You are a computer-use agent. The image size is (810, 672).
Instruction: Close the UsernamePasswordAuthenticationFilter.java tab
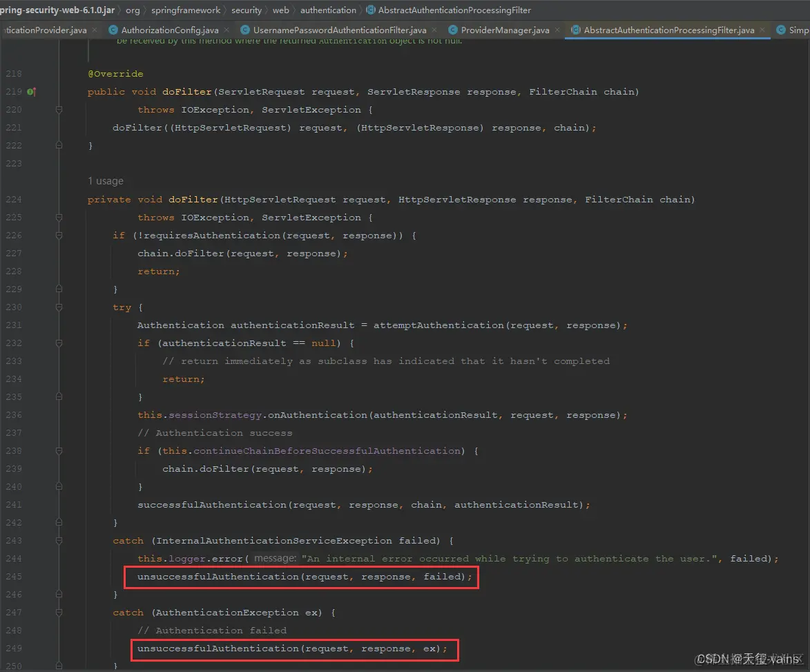pyautogui.click(x=434, y=30)
